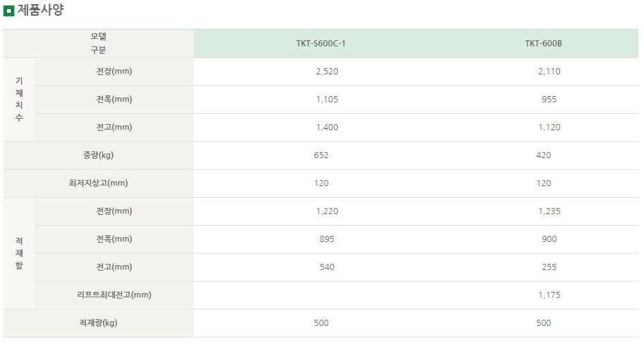Click the 최저지상고(mm) row label

click(x=98, y=183)
